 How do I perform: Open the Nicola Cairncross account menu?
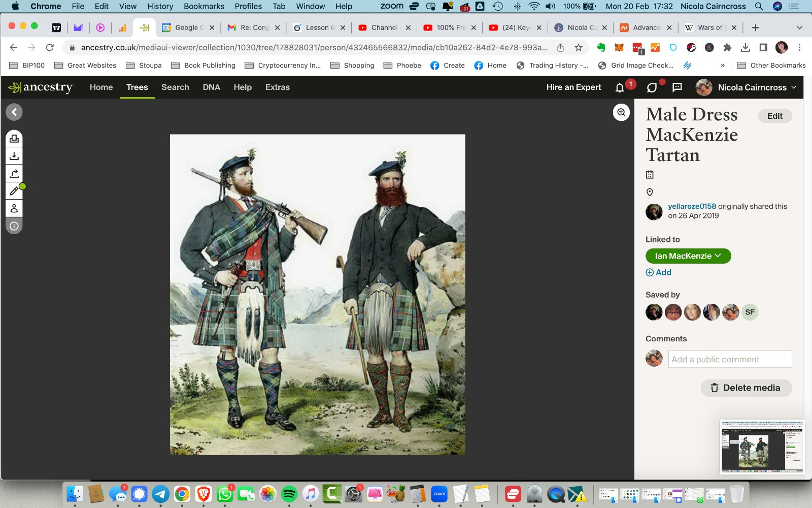point(746,87)
